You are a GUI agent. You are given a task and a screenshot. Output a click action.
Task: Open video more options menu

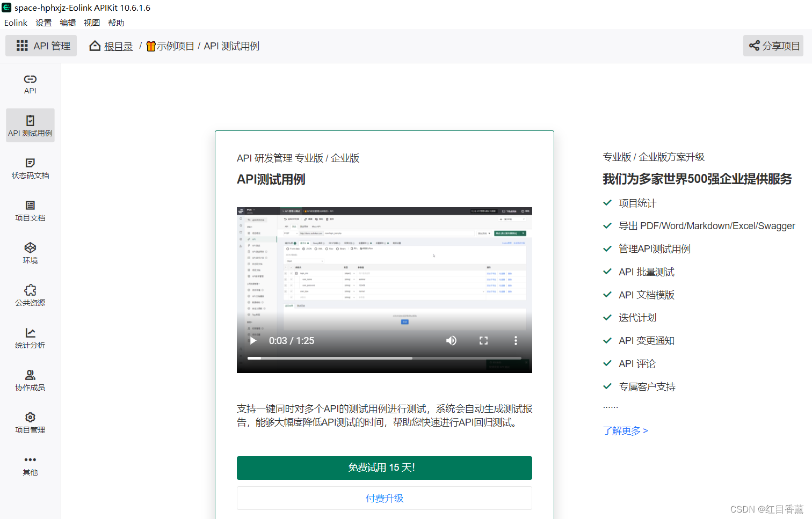coord(516,340)
